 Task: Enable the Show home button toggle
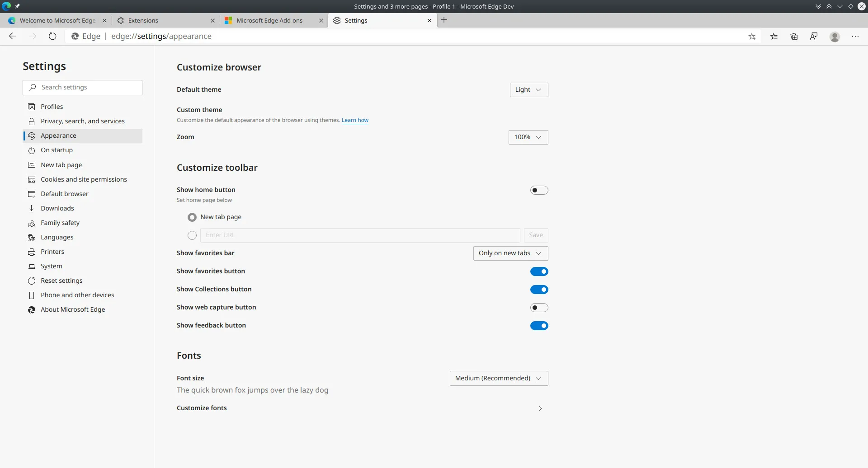[539, 190]
